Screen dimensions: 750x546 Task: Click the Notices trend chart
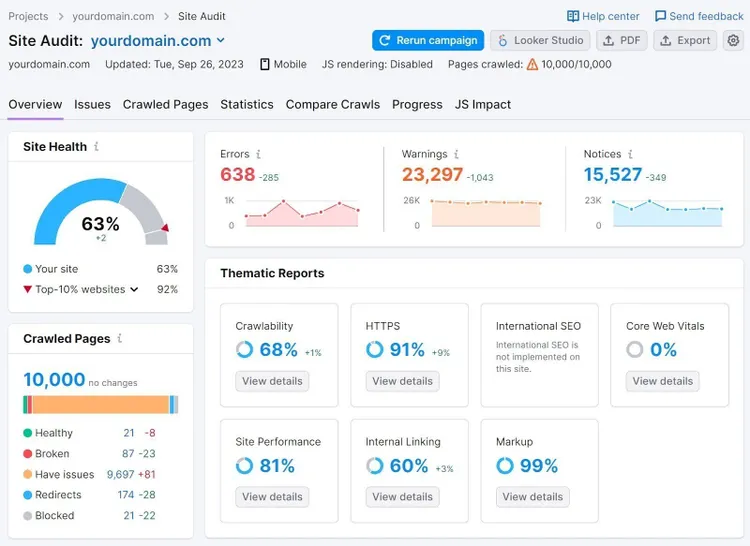tap(668, 213)
